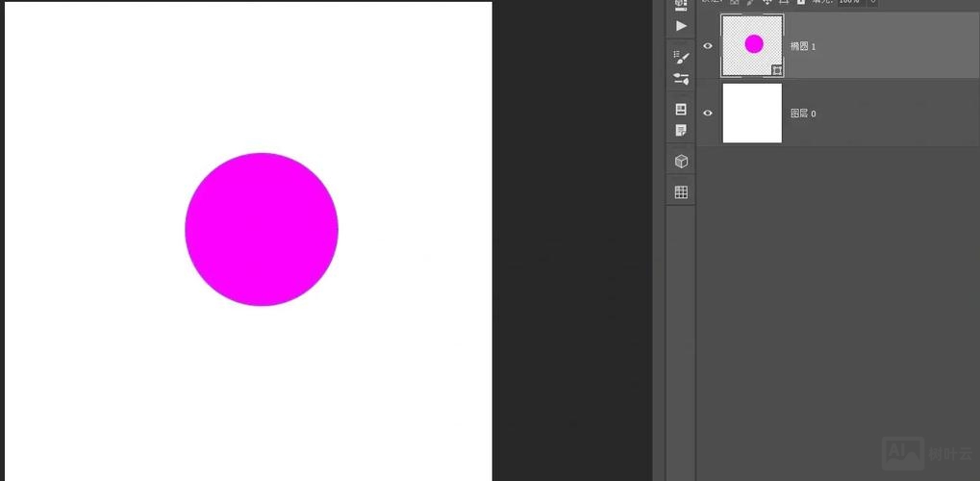This screenshot has height=481, width=980.
Task: Click the 图层 0 layer name
Action: pos(803,114)
